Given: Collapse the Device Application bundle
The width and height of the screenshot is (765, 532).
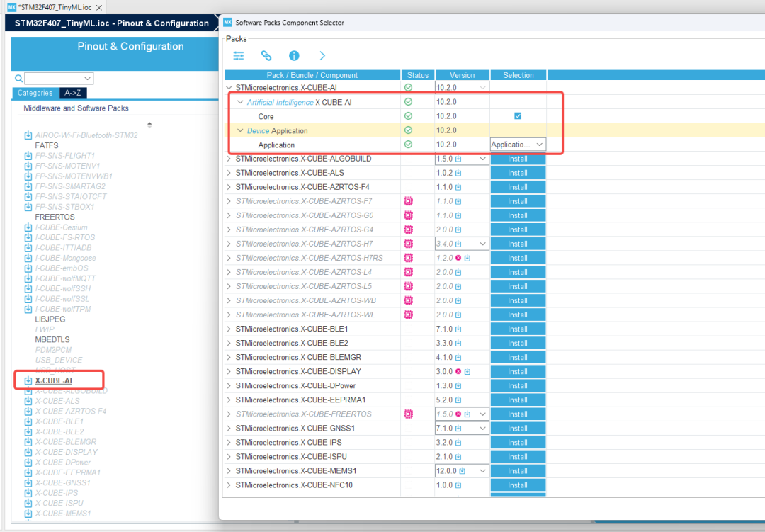Looking at the screenshot, I should pos(240,130).
